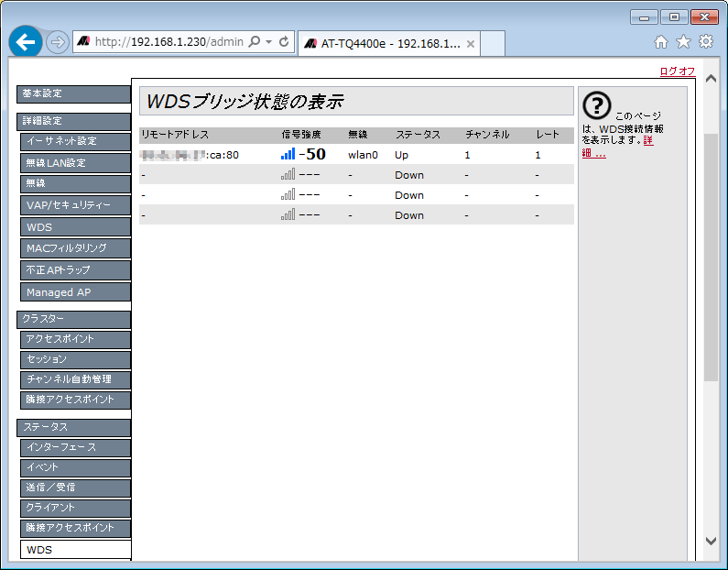
Task: Open the browser home page icon
Action: pos(661,42)
